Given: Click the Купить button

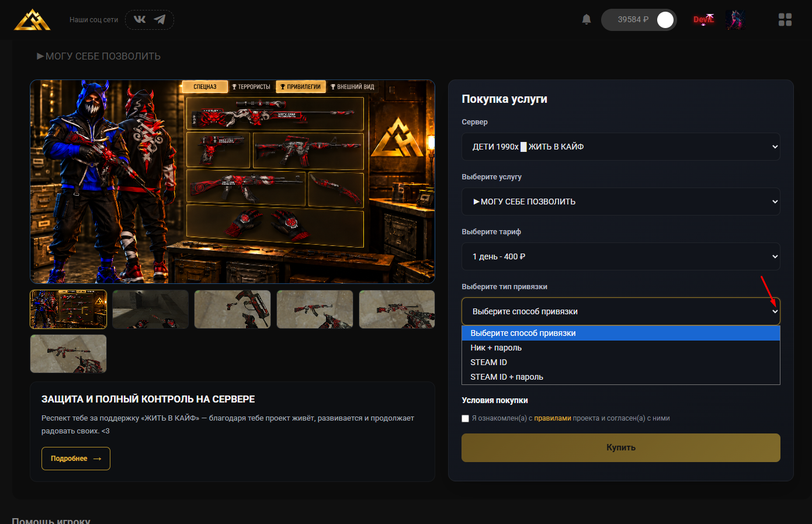Looking at the screenshot, I should point(621,447).
